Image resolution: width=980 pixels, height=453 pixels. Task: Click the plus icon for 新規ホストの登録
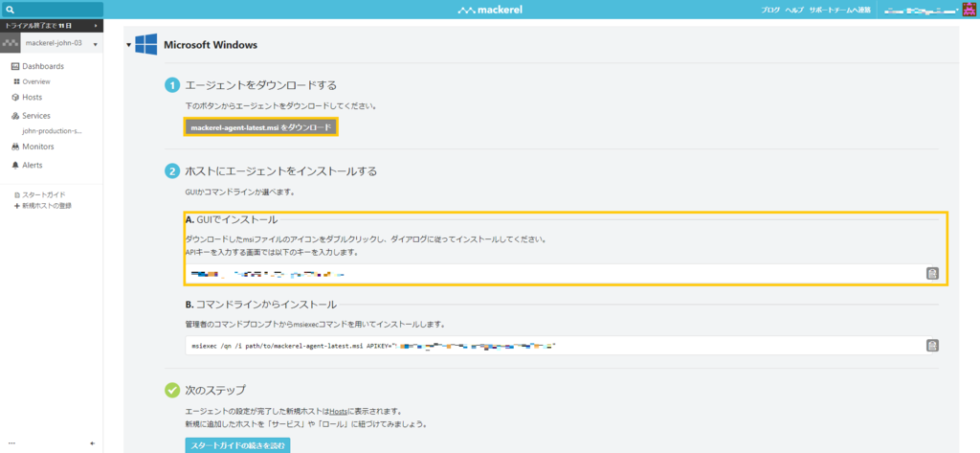pos(17,205)
